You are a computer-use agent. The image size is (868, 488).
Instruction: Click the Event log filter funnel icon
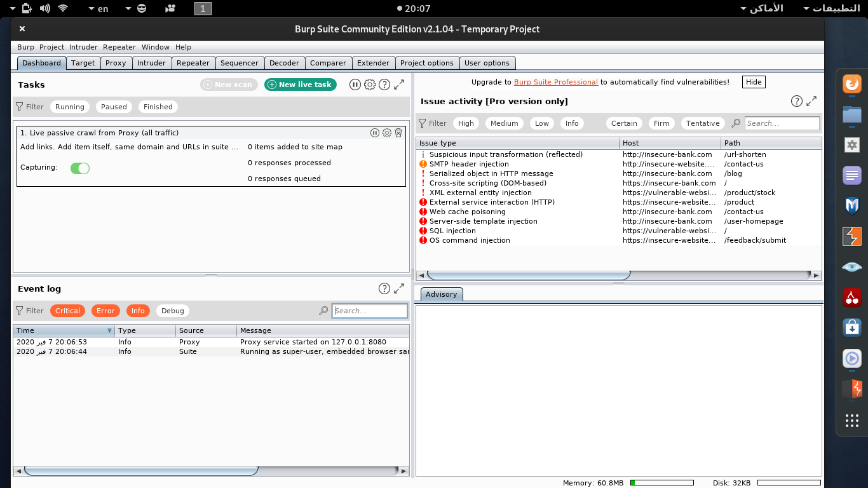[x=20, y=311]
